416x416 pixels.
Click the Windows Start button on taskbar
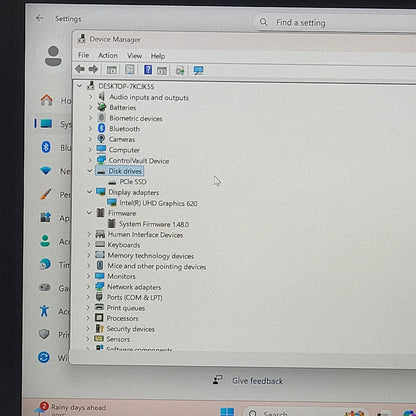[x=227, y=412]
